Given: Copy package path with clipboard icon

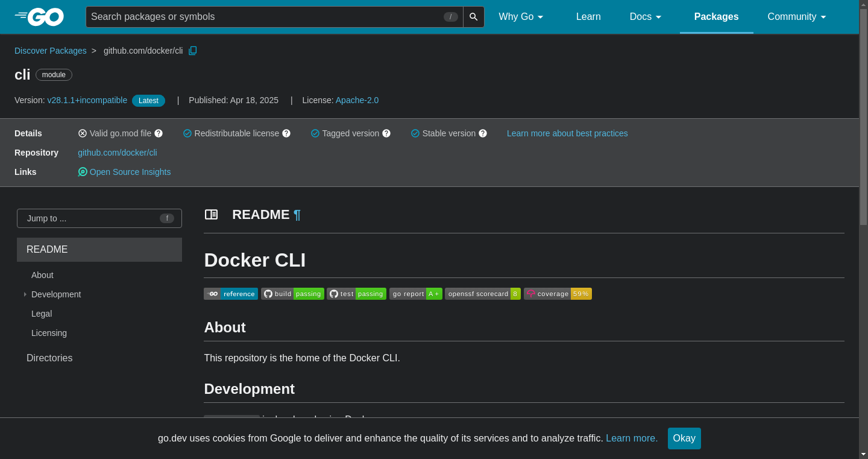Looking at the screenshot, I should tap(193, 51).
